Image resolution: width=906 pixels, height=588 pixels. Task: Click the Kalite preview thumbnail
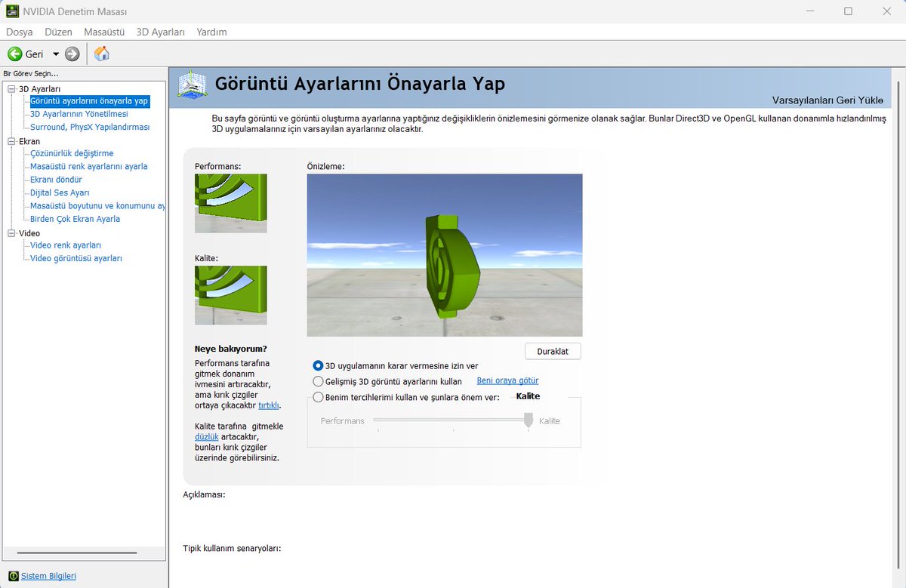[230, 295]
